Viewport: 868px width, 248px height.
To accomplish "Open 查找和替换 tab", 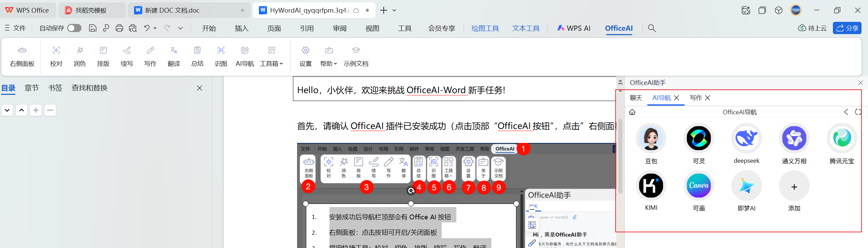I will click(90, 88).
